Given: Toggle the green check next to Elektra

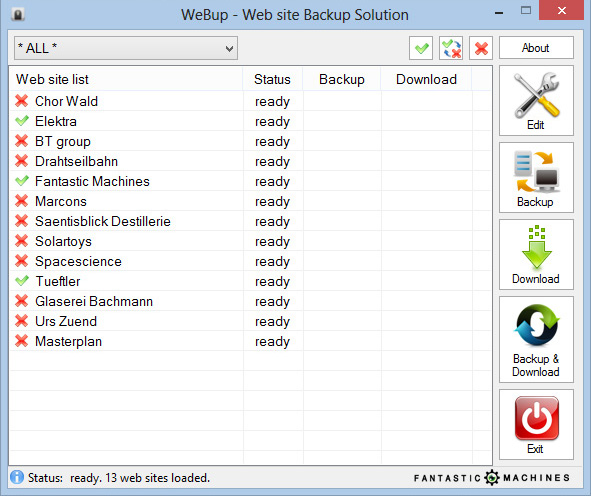Looking at the screenshot, I should (21, 121).
